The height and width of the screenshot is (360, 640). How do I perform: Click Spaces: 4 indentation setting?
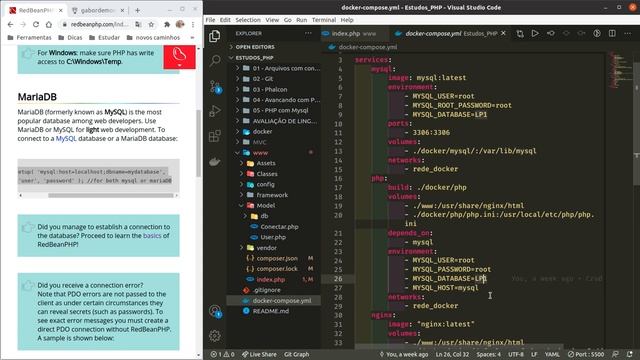click(489, 354)
